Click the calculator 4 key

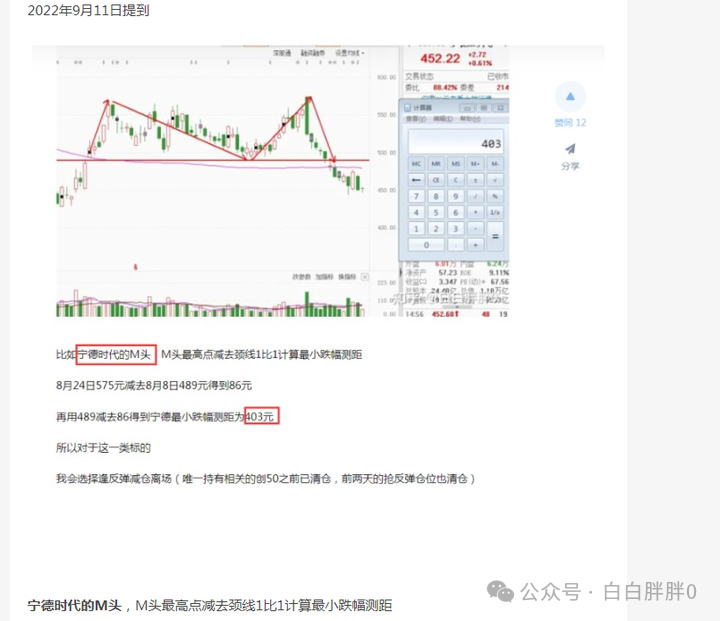pos(416,212)
